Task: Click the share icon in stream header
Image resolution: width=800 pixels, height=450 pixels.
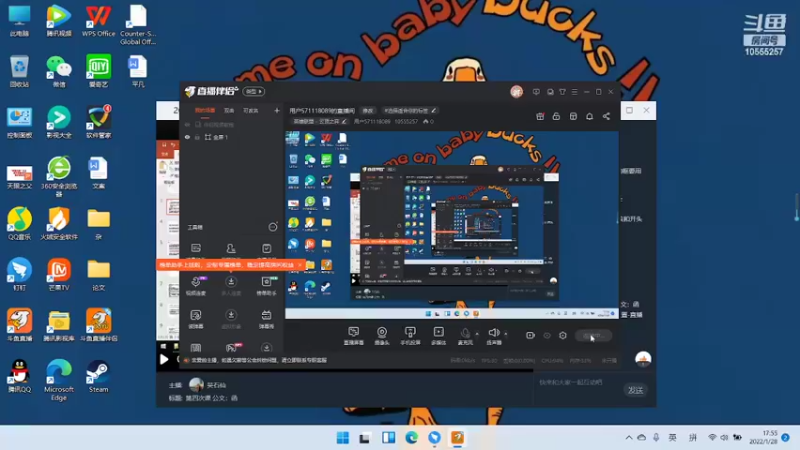Action: coord(606,116)
